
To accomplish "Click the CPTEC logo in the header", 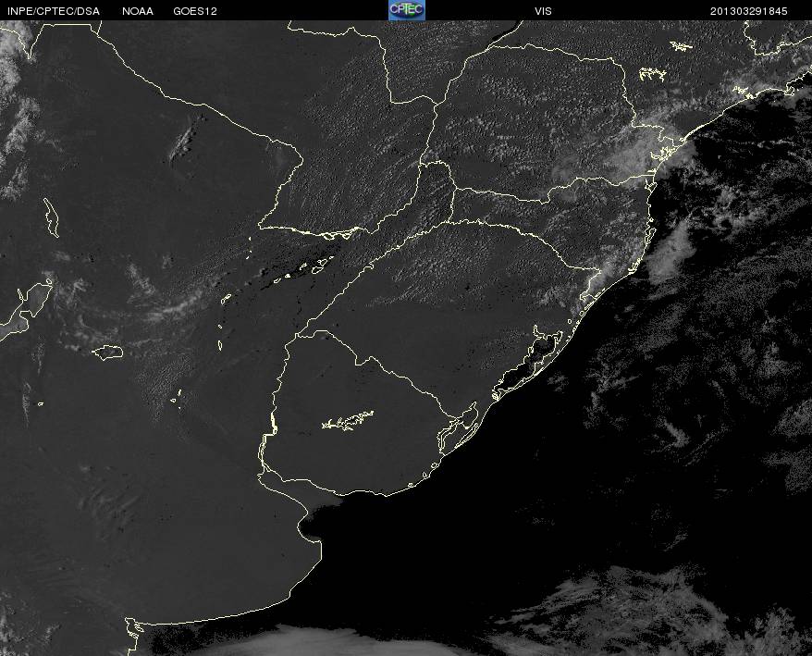I will (407, 10).
